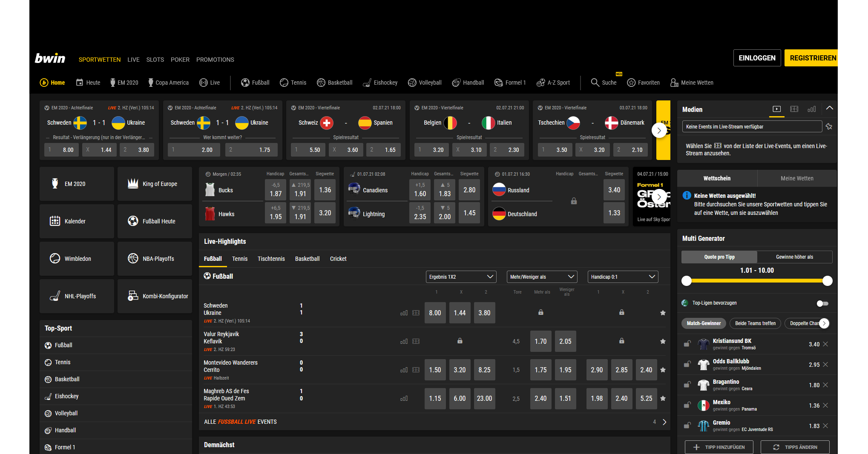868x454 pixels.
Task: Select Formel 1 in the top navigation bar
Action: (510, 83)
